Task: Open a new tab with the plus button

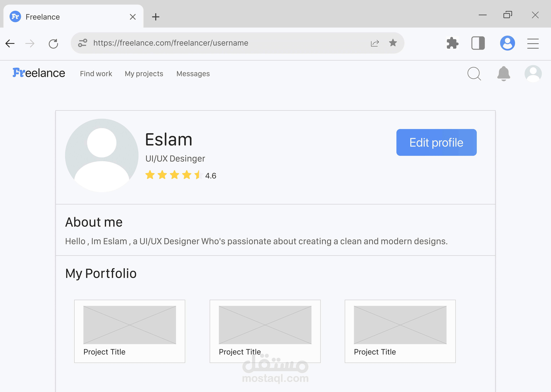Action: (x=156, y=17)
